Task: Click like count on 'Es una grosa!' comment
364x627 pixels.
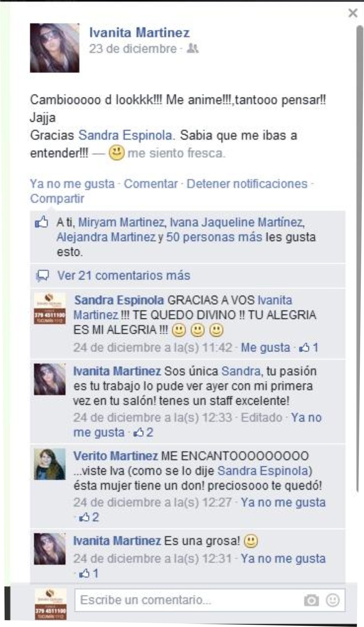Action: click(89, 573)
